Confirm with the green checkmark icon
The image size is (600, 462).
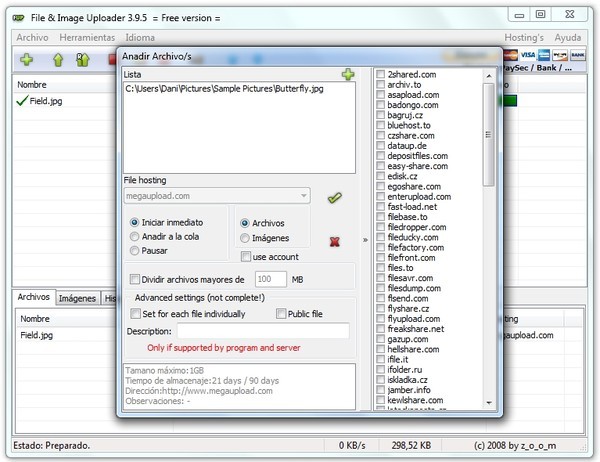tap(335, 198)
